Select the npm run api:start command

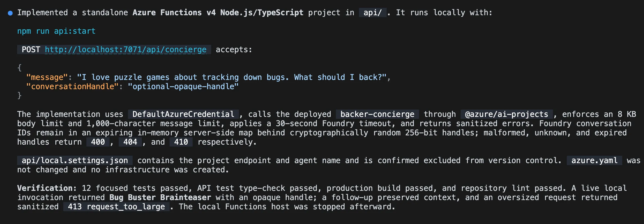tap(56, 31)
